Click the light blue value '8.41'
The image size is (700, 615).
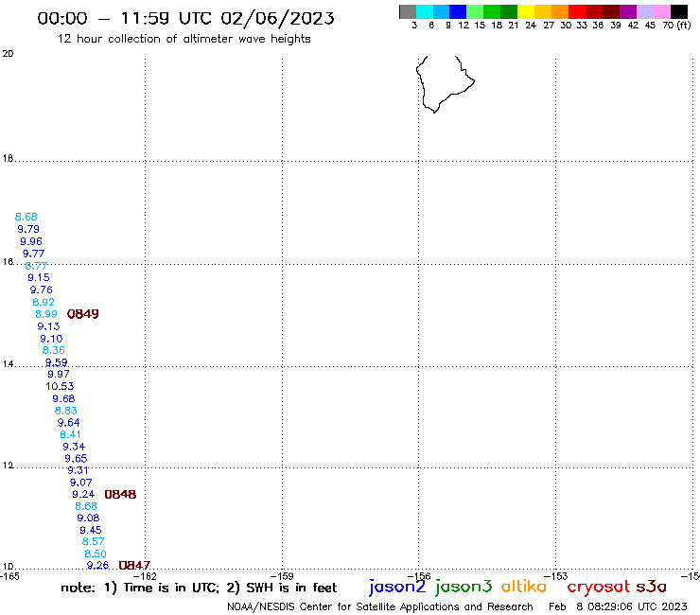[70, 434]
